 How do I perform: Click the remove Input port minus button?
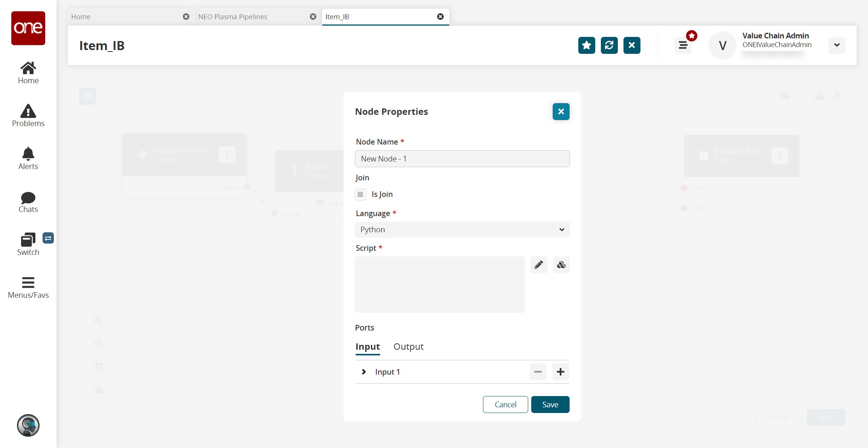click(x=538, y=372)
